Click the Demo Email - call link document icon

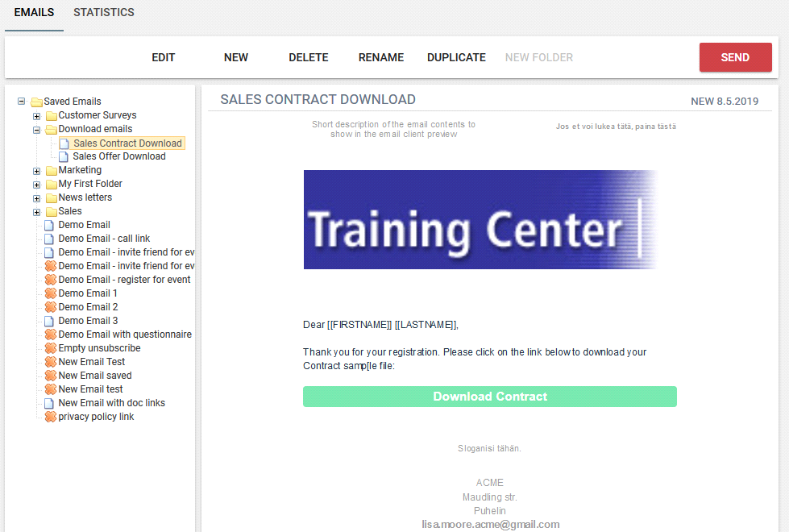tap(49, 239)
